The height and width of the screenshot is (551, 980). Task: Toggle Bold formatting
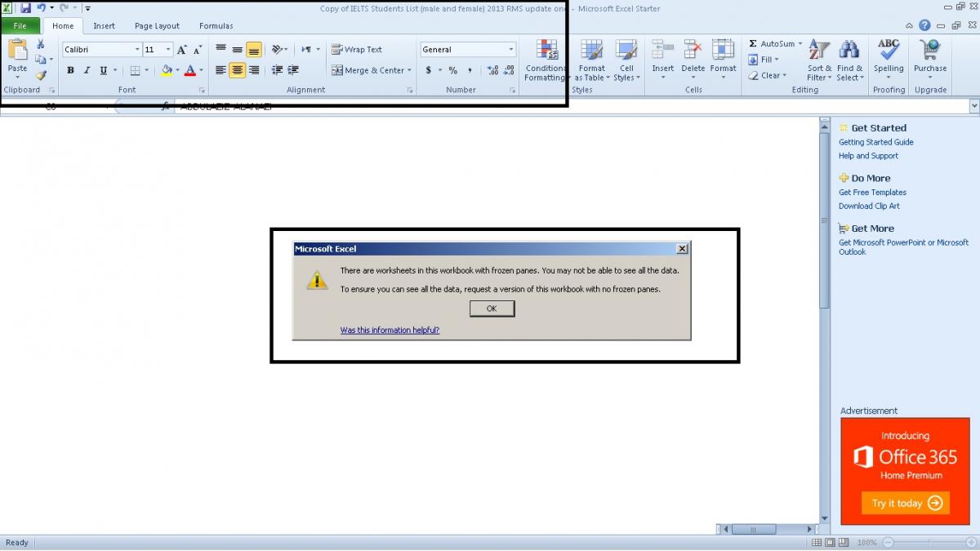click(70, 71)
